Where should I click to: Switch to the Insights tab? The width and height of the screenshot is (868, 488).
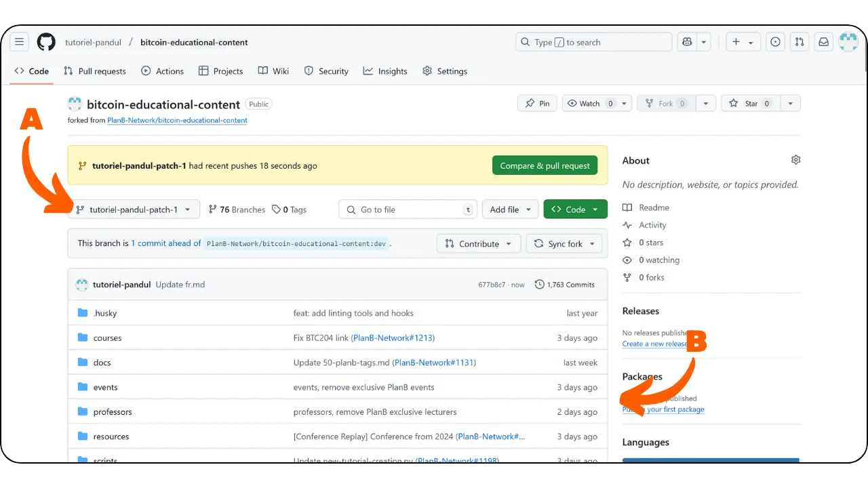coord(385,71)
